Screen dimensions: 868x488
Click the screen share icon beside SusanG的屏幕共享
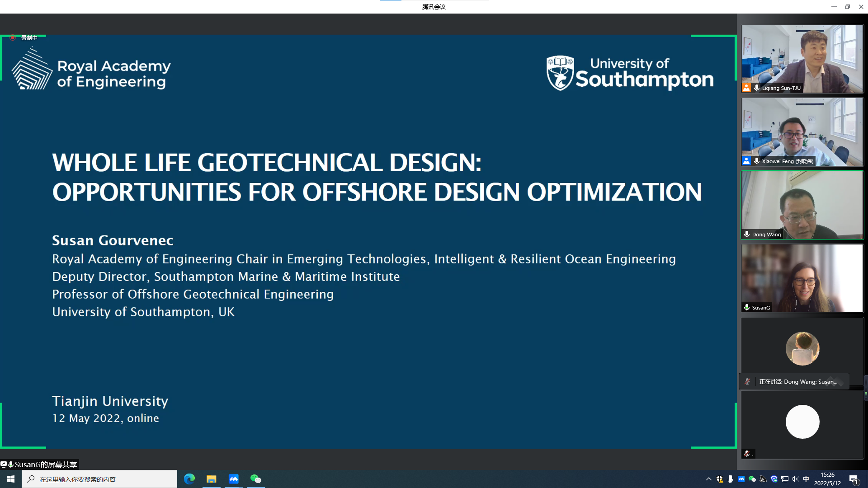tap(4, 465)
